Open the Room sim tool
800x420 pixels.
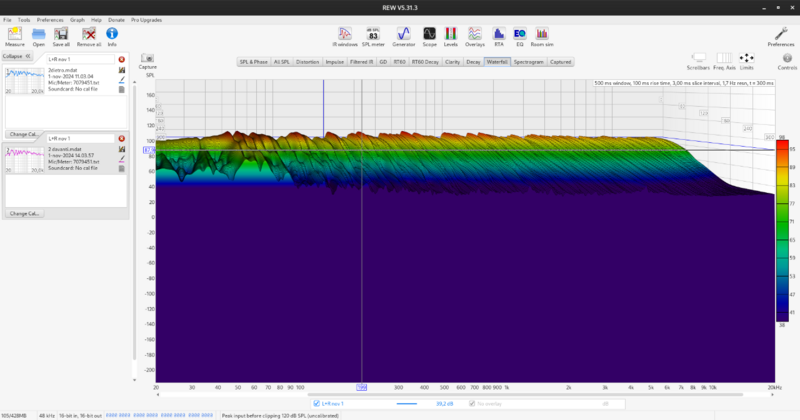(541, 34)
